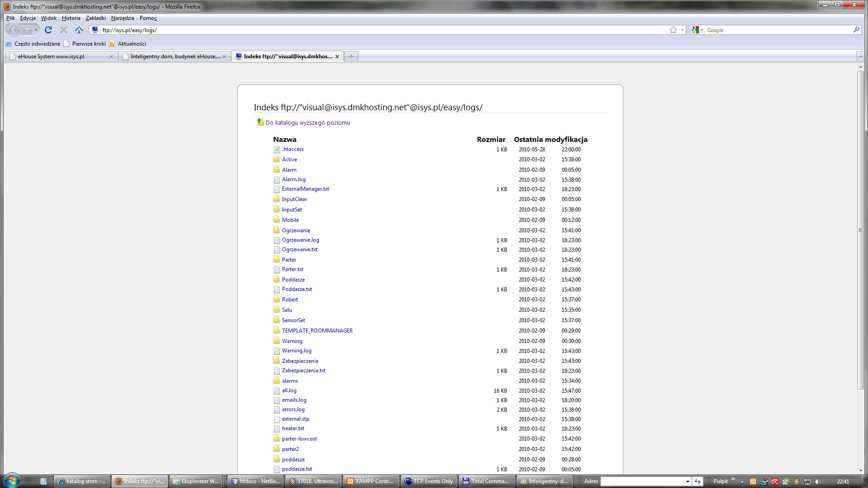Open the all.log file listing
This screenshot has width=868, height=488.
pyautogui.click(x=288, y=389)
